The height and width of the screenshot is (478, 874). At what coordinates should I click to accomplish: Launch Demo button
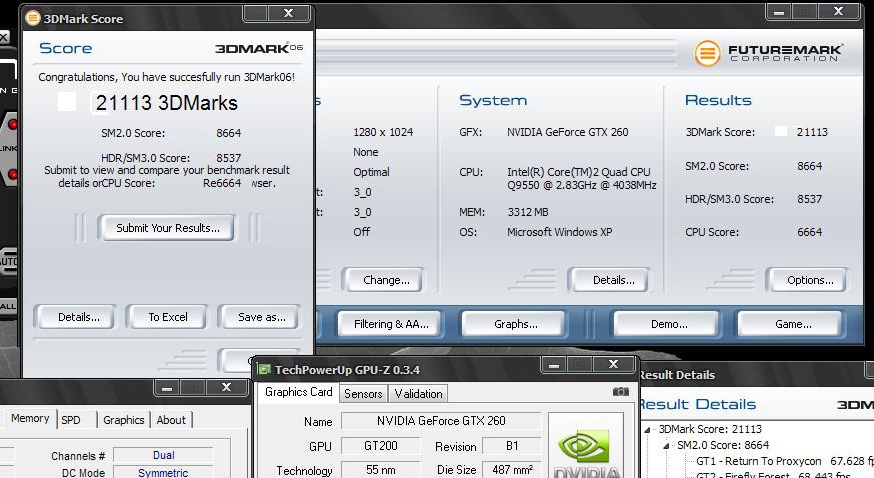click(x=668, y=324)
